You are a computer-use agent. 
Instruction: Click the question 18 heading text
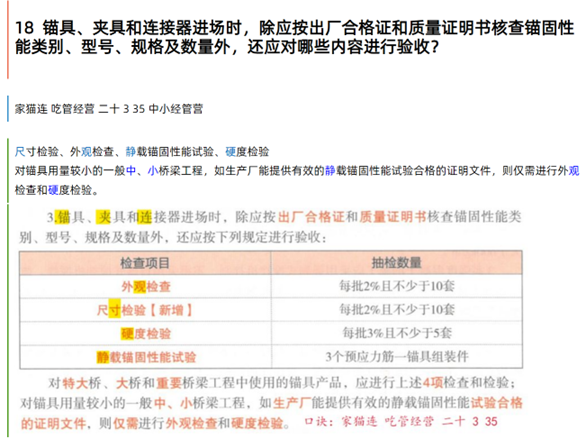tap(294, 38)
